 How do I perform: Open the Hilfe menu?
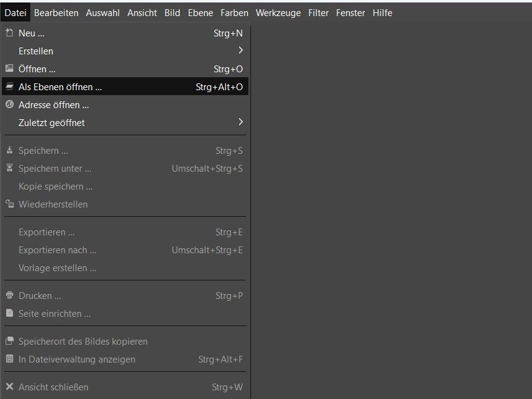click(x=382, y=13)
